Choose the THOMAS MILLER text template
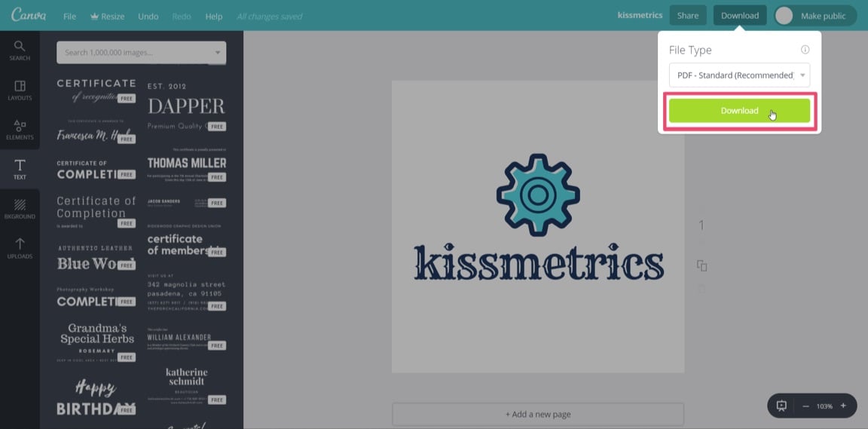Screen dimensions: 868x429 click(186, 164)
